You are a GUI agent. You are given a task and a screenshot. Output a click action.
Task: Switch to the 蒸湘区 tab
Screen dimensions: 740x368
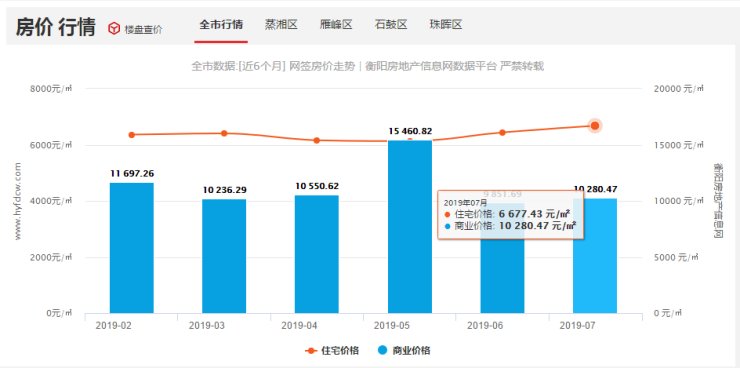click(x=281, y=25)
